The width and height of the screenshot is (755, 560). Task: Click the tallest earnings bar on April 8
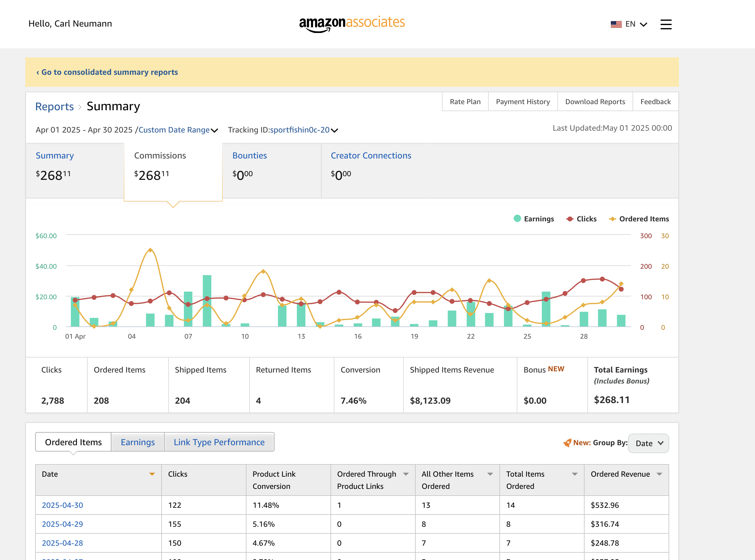tap(207, 301)
